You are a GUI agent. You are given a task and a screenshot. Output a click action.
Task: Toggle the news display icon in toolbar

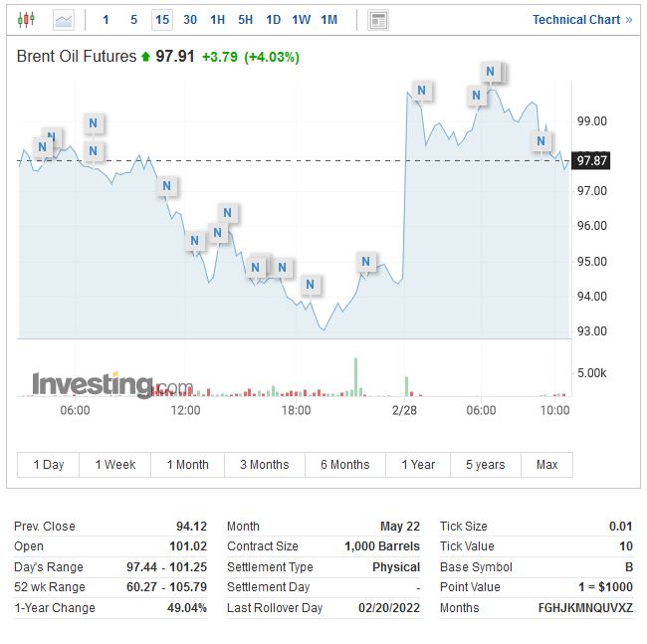click(x=378, y=20)
